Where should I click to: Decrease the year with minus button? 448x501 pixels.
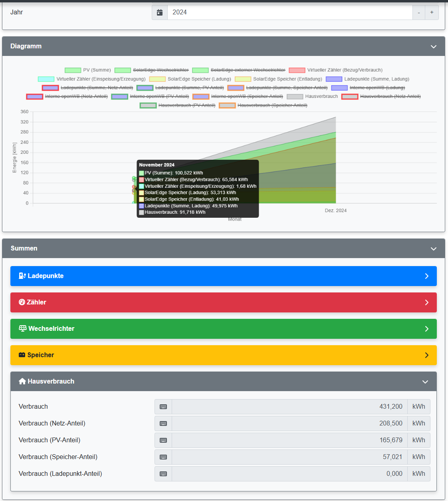click(x=419, y=12)
